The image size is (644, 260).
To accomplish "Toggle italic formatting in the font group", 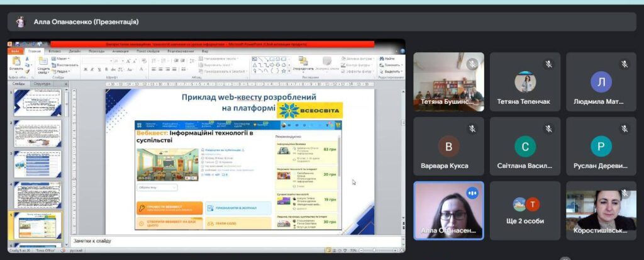I will [92, 69].
